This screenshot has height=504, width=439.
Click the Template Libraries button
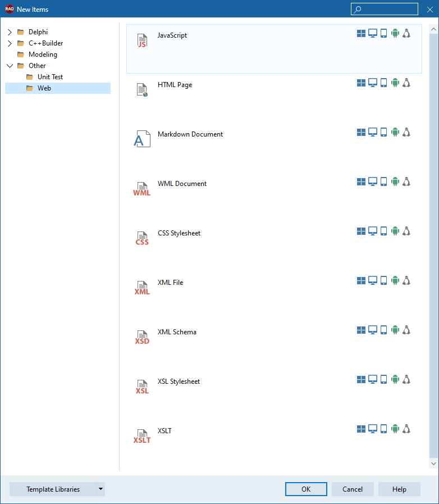[53, 489]
